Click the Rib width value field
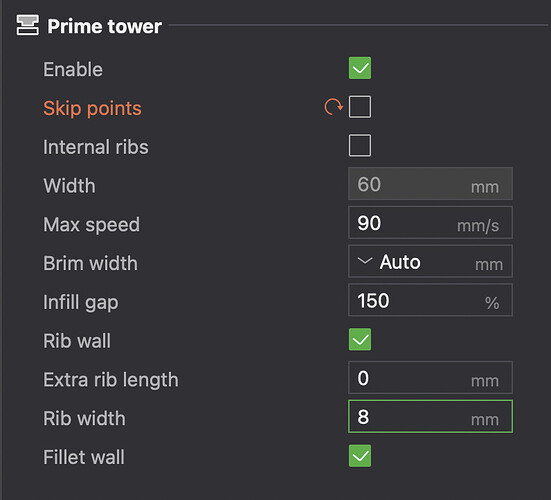The width and height of the screenshot is (551, 500). 430,416
